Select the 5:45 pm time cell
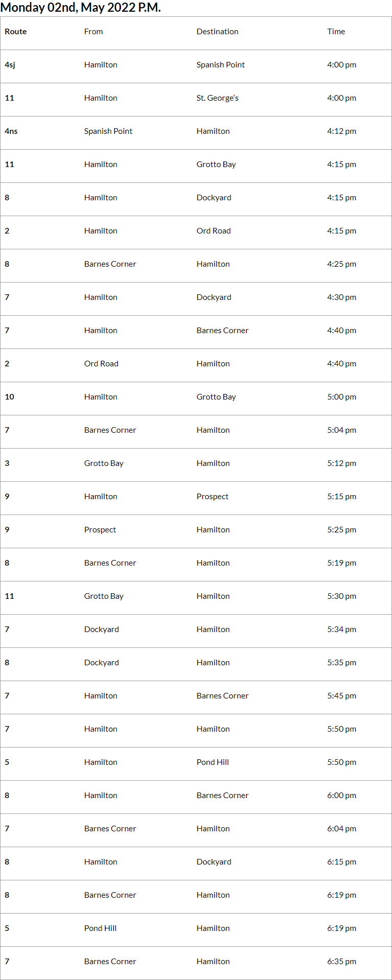The height and width of the screenshot is (980, 392). pos(341,696)
